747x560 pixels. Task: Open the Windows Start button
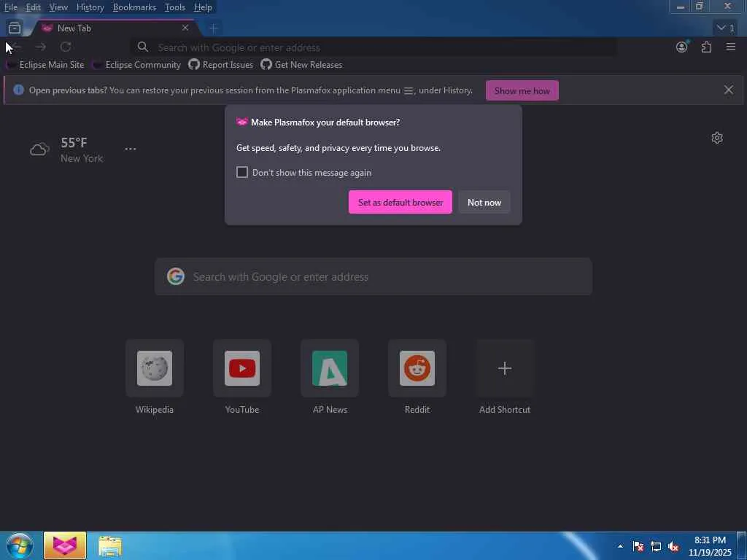point(19,546)
